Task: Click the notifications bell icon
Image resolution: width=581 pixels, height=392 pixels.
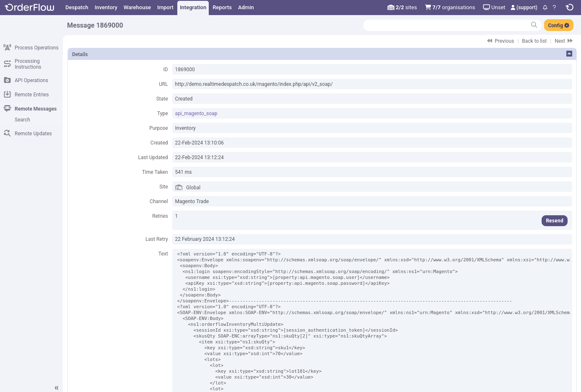Action: 545,8
